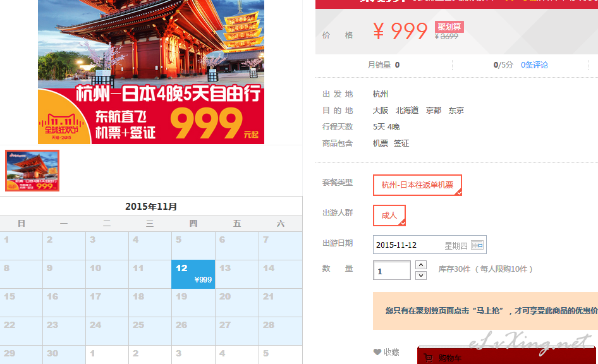
Task: Click destination 北海道
Action: tap(407, 111)
